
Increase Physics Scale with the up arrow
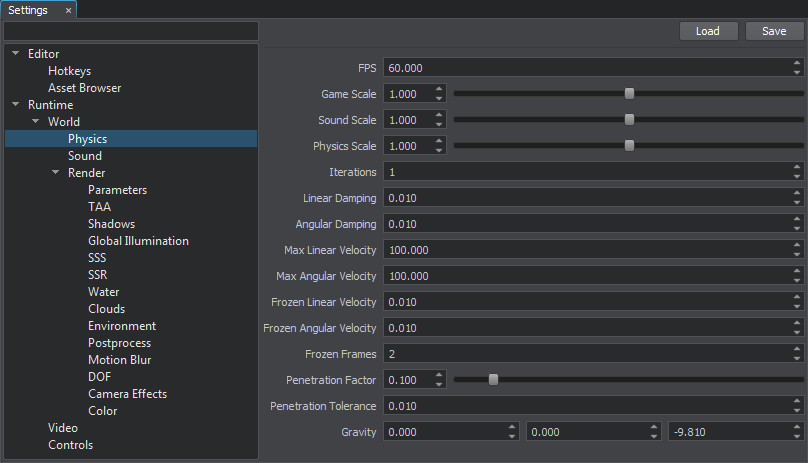(x=439, y=141)
